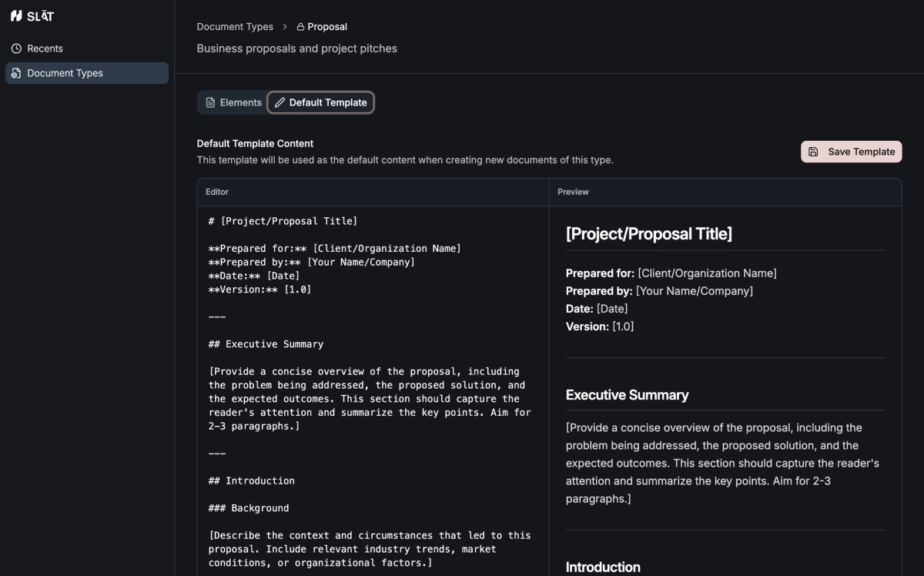
Task: Select the Executive Summary heading in Preview
Action: [627, 394]
